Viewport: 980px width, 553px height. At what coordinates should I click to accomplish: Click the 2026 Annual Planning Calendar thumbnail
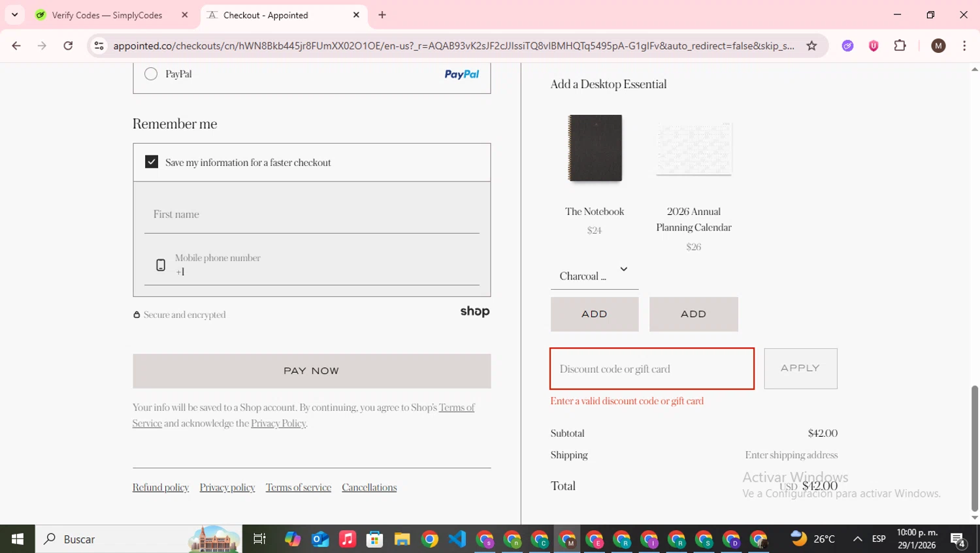(x=694, y=148)
